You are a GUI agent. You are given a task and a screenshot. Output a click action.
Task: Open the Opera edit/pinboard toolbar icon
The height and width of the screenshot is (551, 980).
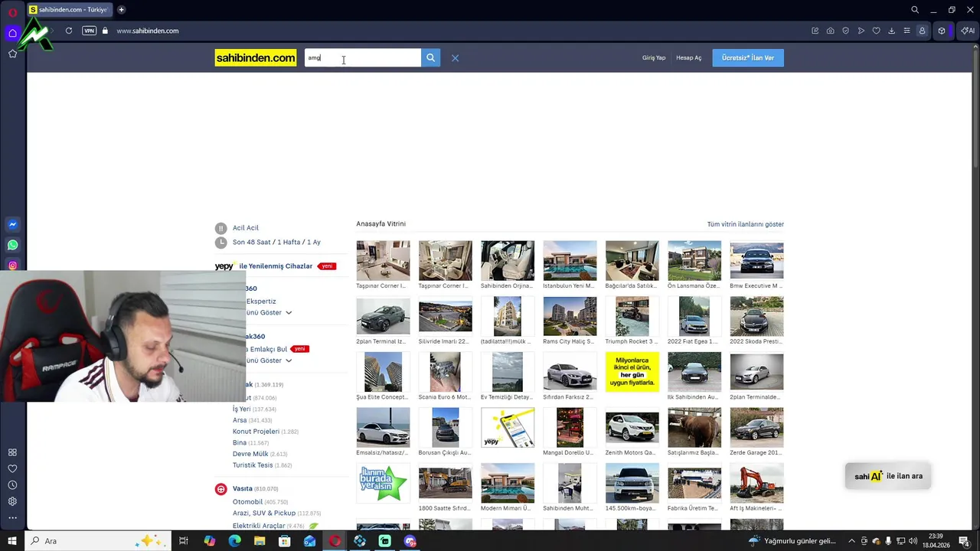[x=815, y=31]
